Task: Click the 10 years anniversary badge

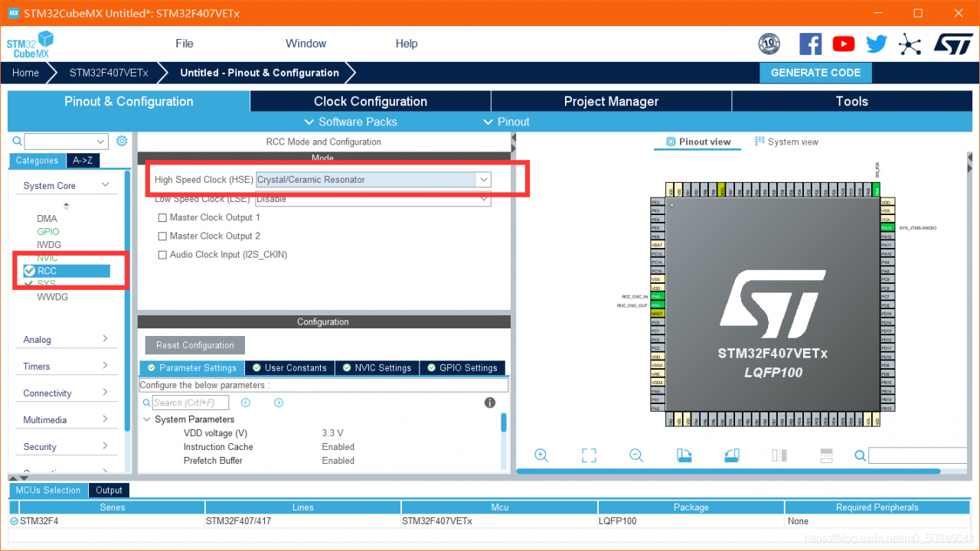Action: [769, 44]
